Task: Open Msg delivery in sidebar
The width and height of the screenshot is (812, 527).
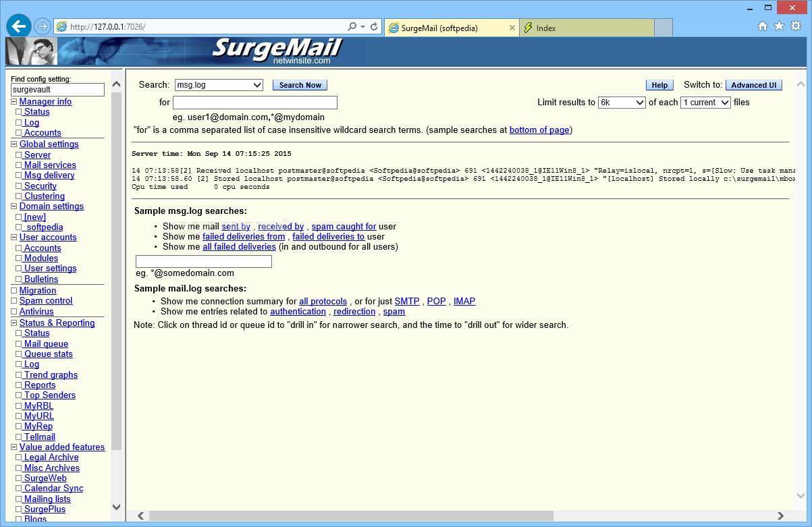Action: tap(49, 175)
